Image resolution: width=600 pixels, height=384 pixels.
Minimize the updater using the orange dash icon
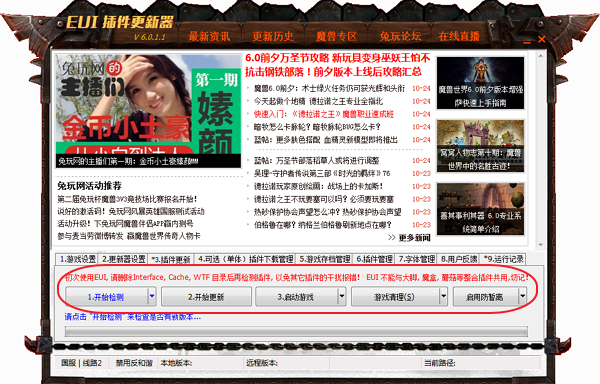pos(527,42)
